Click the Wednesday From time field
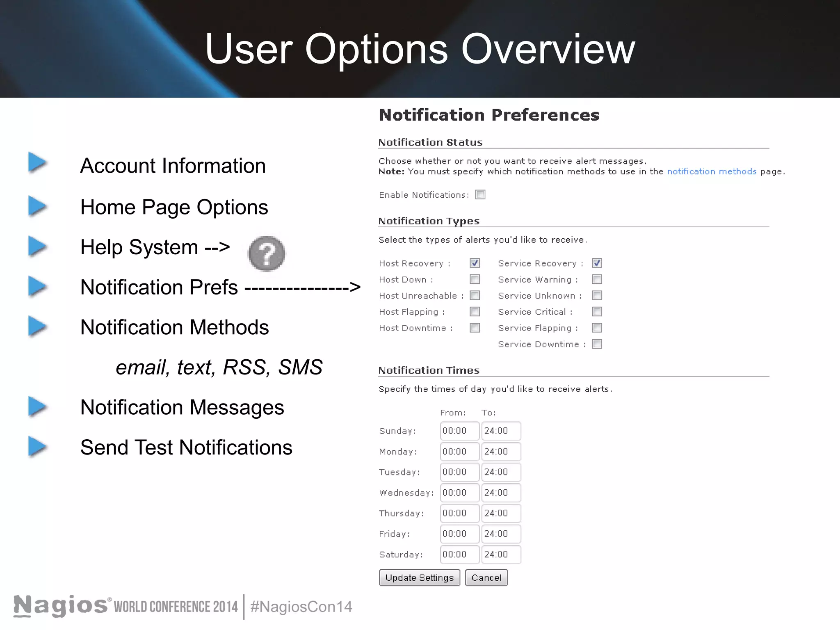The width and height of the screenshot is (840, 630). (x=460, y=493)
